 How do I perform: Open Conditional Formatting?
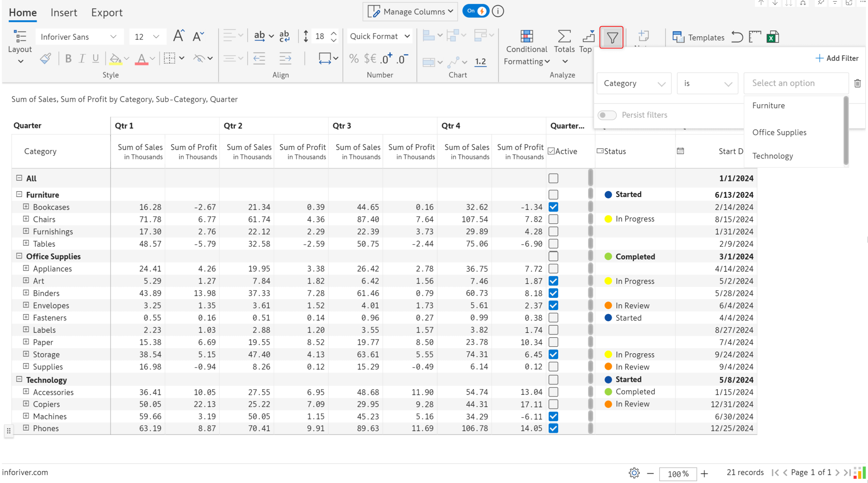526,48
